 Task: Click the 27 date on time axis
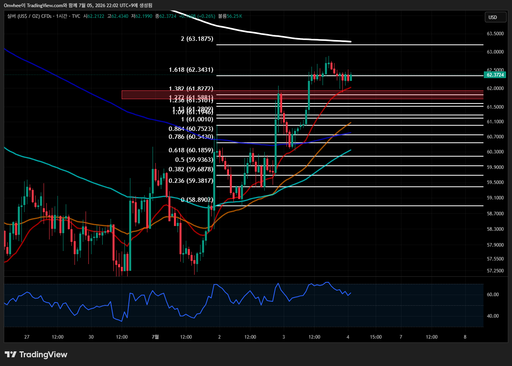point(27,337)
